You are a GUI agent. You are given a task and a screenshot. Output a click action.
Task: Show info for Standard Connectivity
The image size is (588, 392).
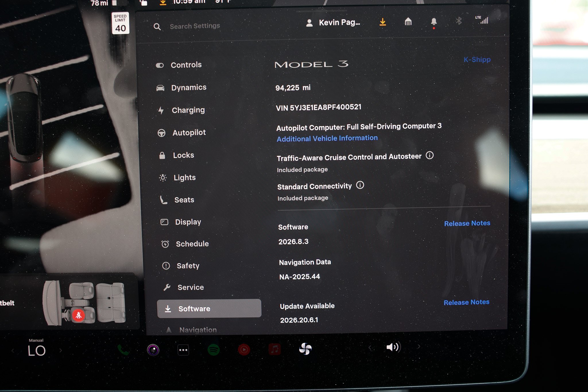tap(360, 185)
